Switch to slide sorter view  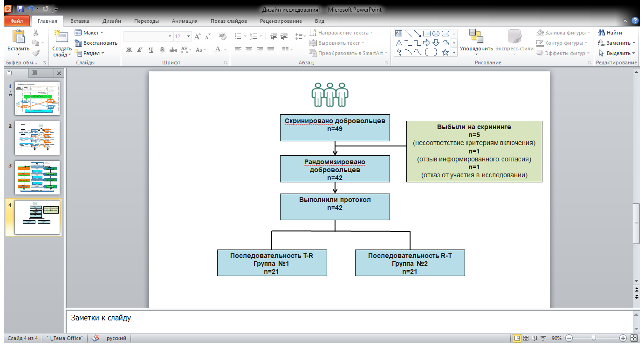(526, 338)
